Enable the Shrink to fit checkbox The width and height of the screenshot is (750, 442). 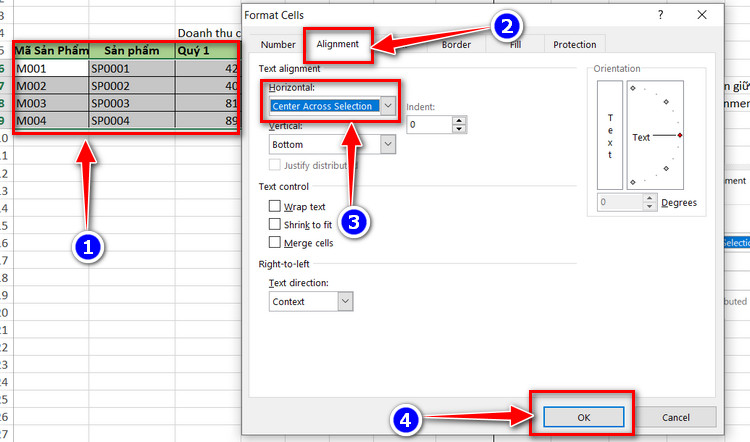[275, 224]
